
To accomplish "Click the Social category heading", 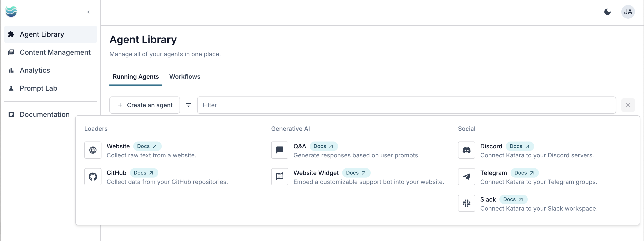I will click(467, 129).
